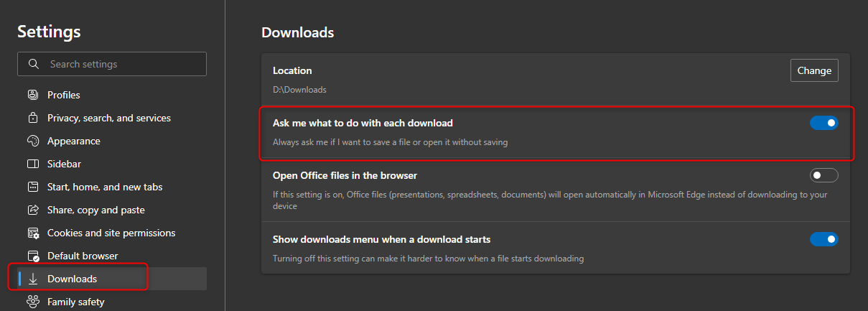868x311 pixels.
Task: Click 'Show downloads menu when a download starts' label
Action: 381,239
